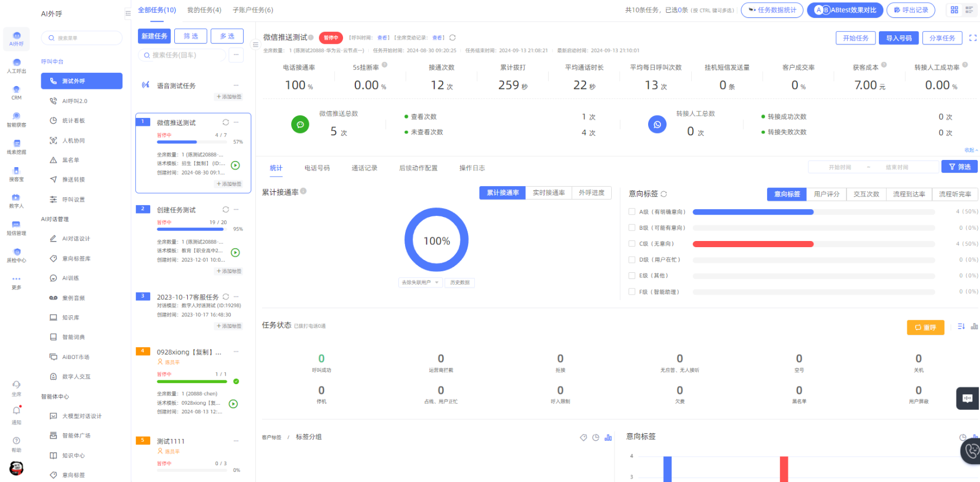Open CRM from the left sidebar
The width and height of the screenshot is (980, 482).
(16, 92)
